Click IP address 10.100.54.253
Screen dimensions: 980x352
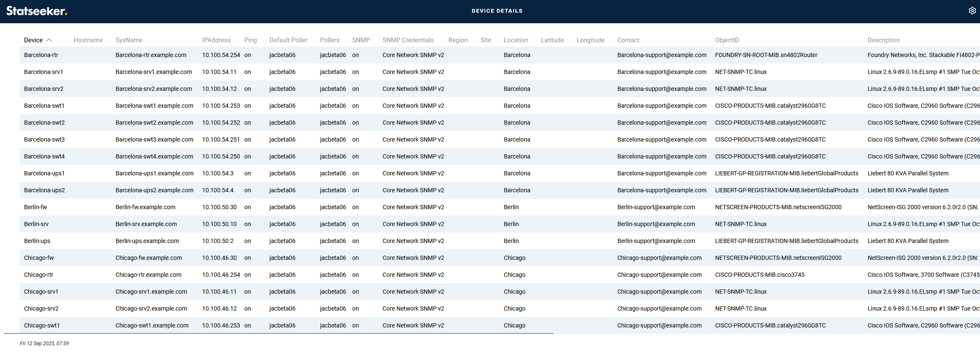click(221, 106)
